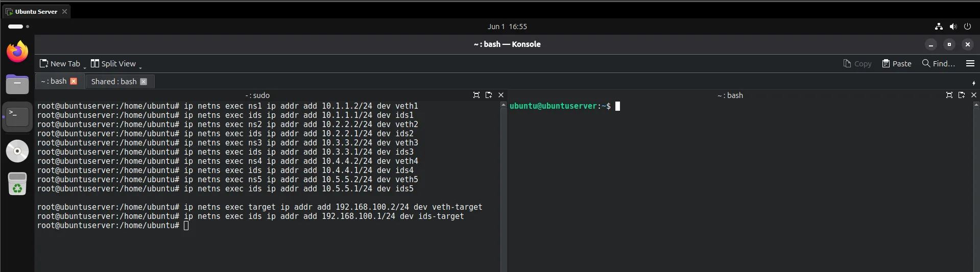Click the line with 192.168.100.1/24 ids-target

coord(250,216)
